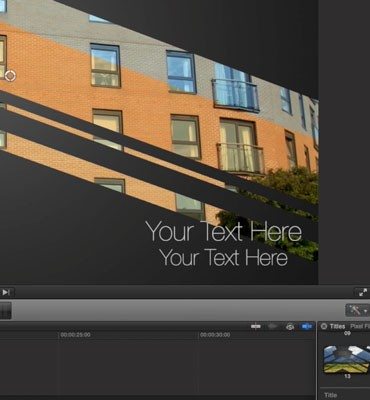Click the Title section label
370x400 pixels.
click(330, 395)
